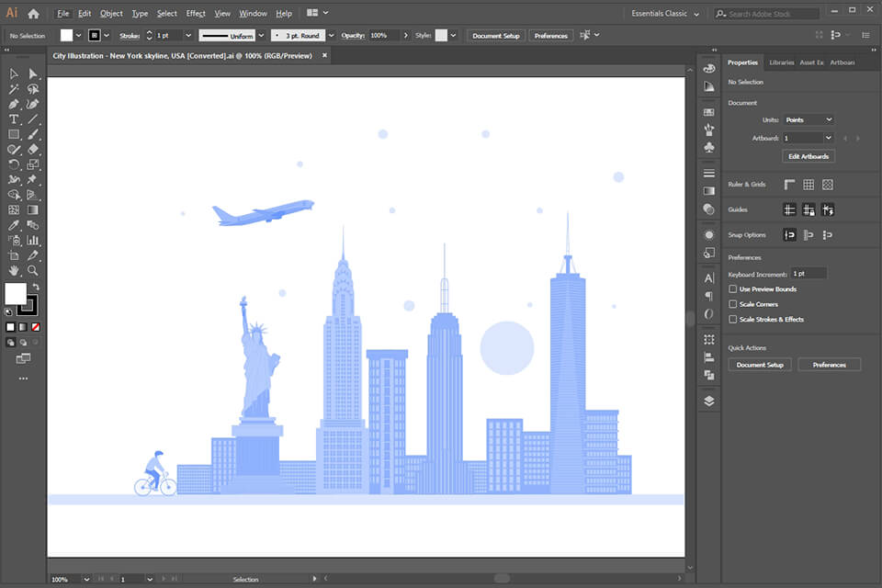Select the Paintbrush tool
882x588 pixels.
click(x=31, y=133)
